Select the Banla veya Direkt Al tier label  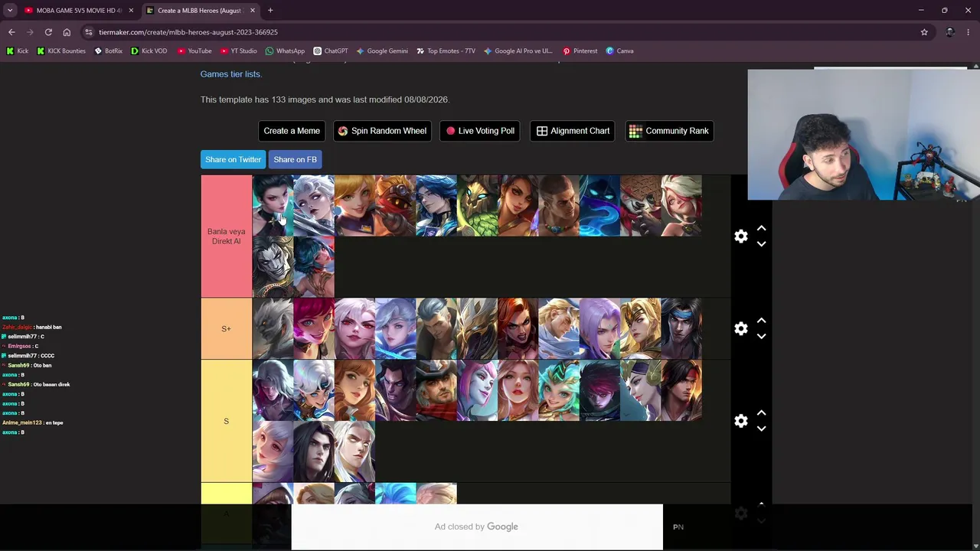pos(226,236)
